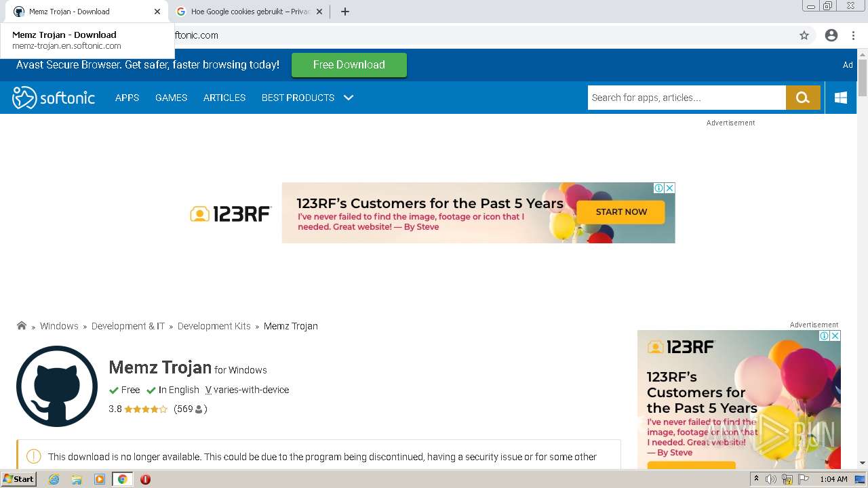Close the 123RF sidebar ad with X

835,335
